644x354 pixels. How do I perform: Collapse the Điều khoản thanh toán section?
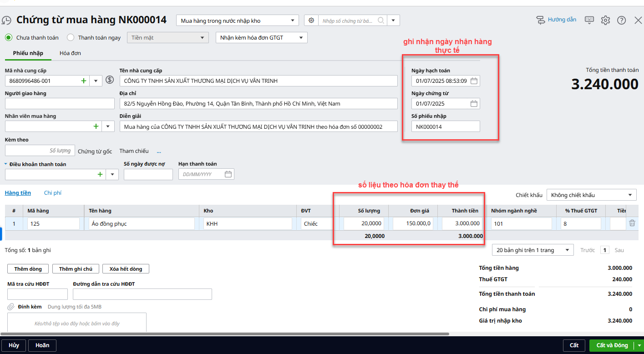click(6, 164)
